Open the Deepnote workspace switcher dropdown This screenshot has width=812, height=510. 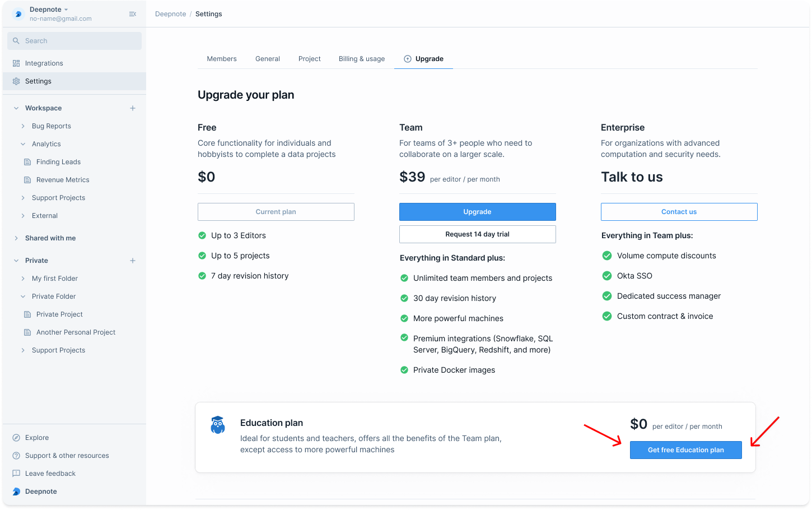click(x=49, y=10)
